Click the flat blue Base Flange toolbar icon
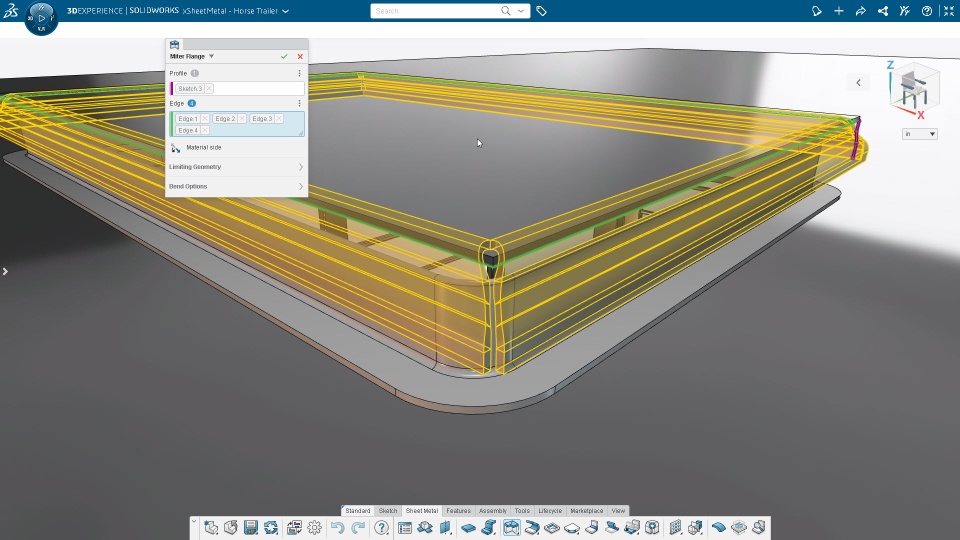This screenshot has width=960, height=540. pos(468,527)
